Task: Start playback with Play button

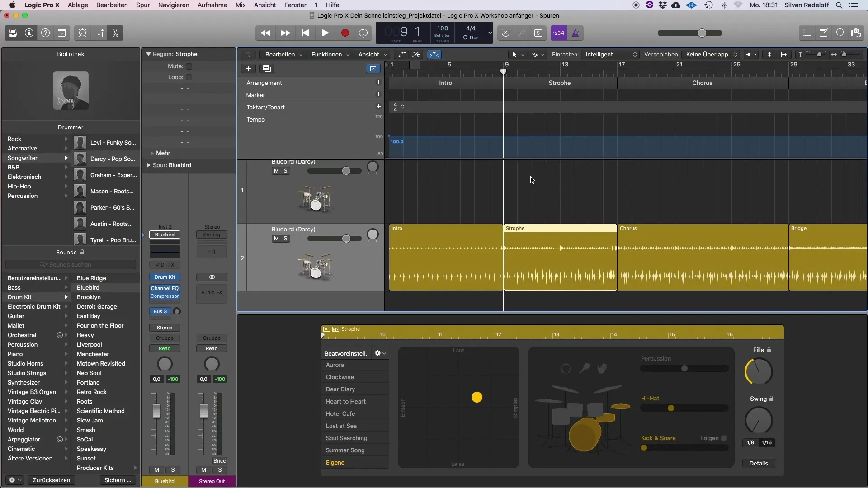Action: pyautogui.click(x=325, y=33)
